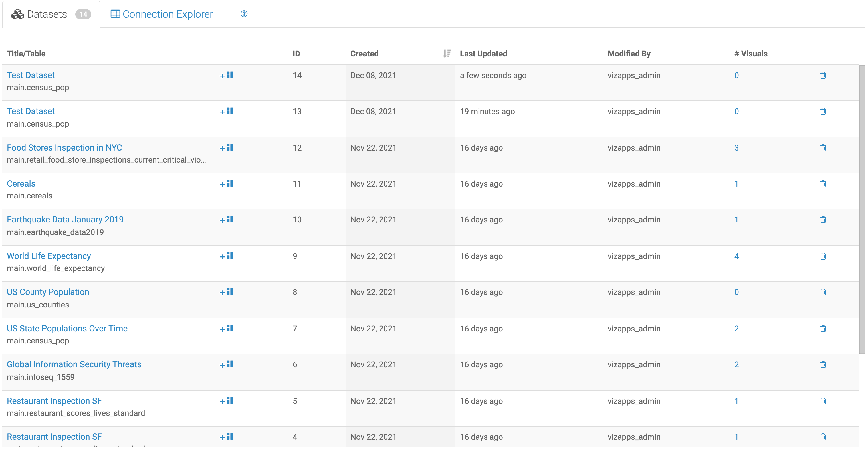Create new dashboard for Cereals dataset
The height and width of the screenshot is (462, 868).
point(227,184)
